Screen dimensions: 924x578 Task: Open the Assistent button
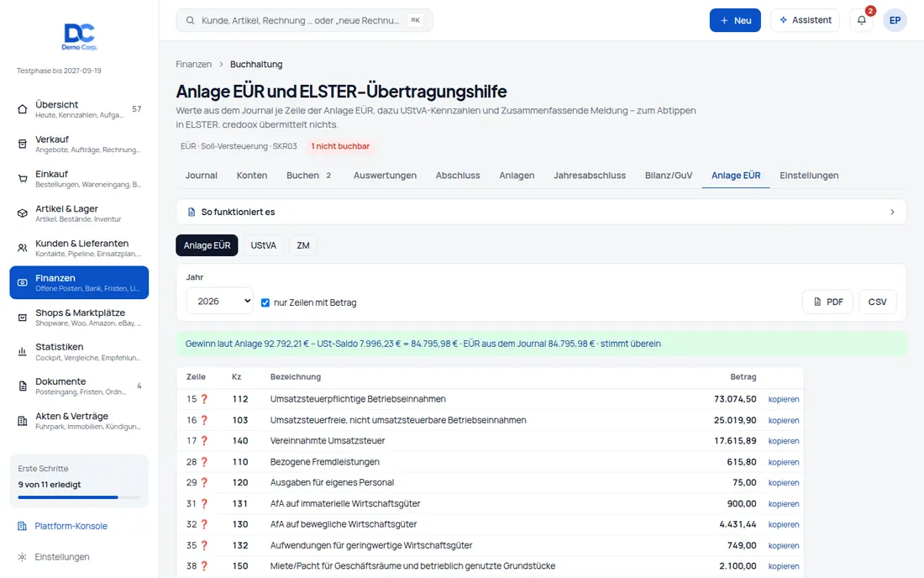point(805,20)
